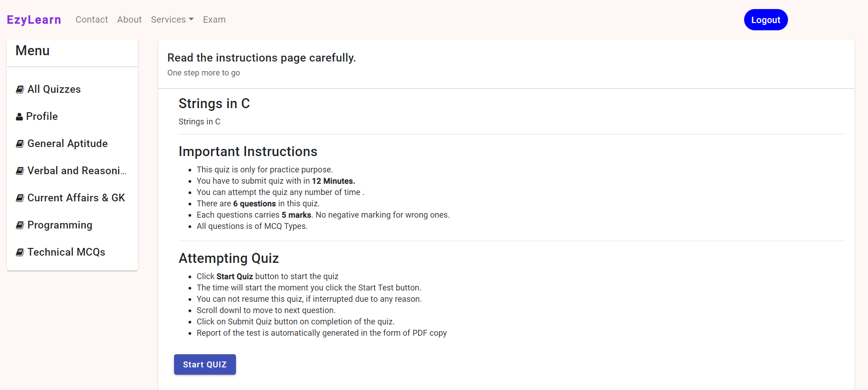Select All Quizzes in the menu
868x390 pixels.
point(54,89)
